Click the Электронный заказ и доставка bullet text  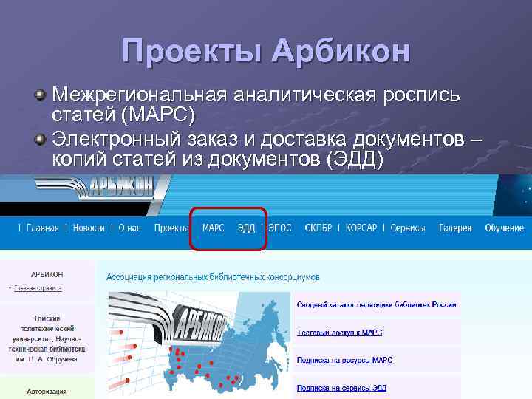[x=267, y=149]
